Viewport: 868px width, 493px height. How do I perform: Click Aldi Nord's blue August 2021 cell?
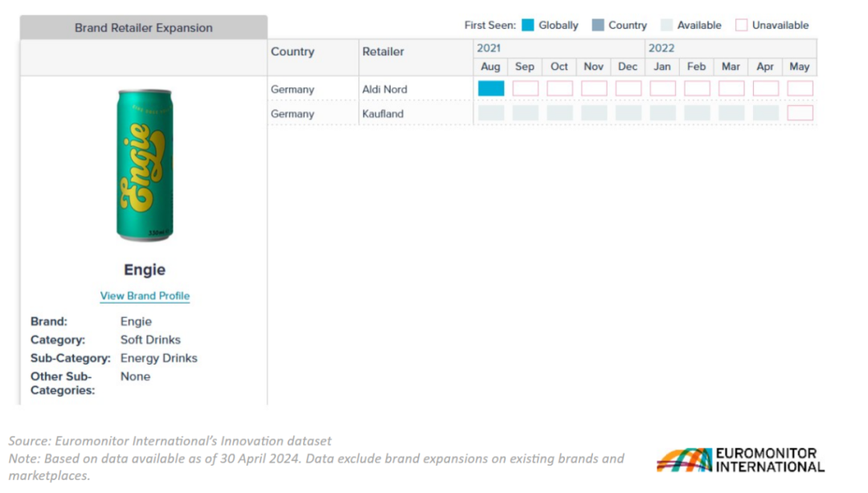(x=491, y=88)
